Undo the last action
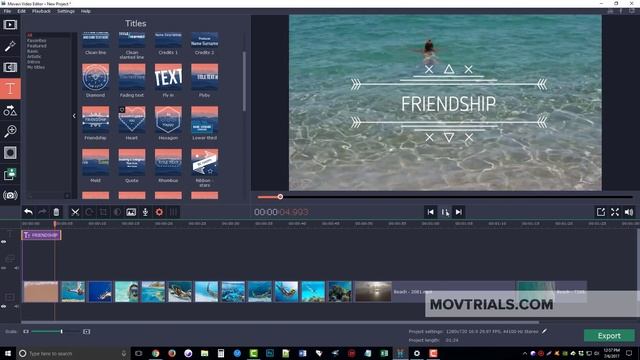This screenshot has height=360, width=640. (28, 212)
